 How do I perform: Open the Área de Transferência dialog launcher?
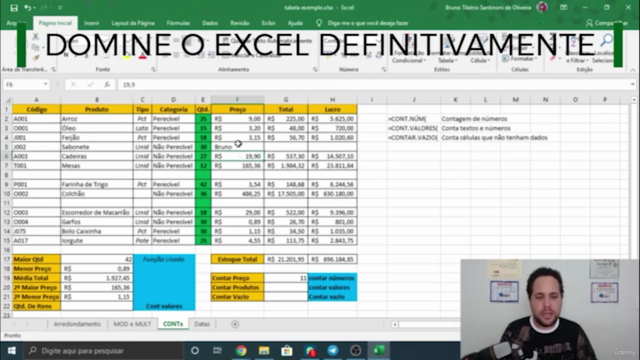(x=53, y=70)
